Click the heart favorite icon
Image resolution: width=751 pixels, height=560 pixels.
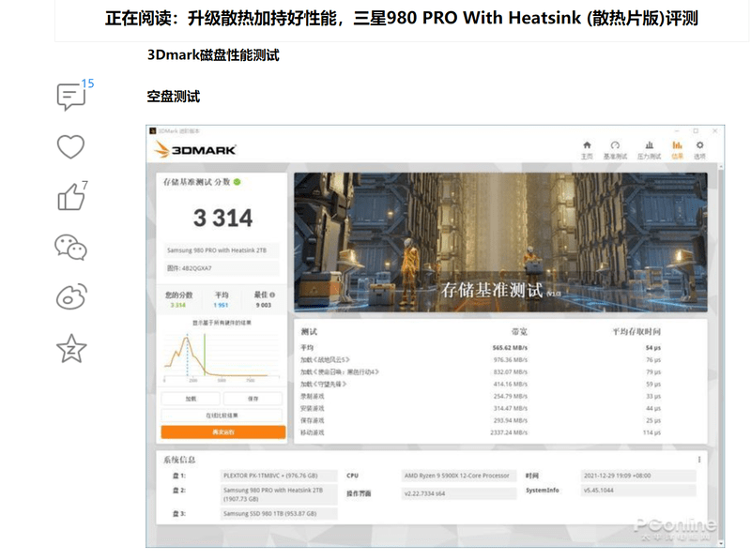click(71, 146)
